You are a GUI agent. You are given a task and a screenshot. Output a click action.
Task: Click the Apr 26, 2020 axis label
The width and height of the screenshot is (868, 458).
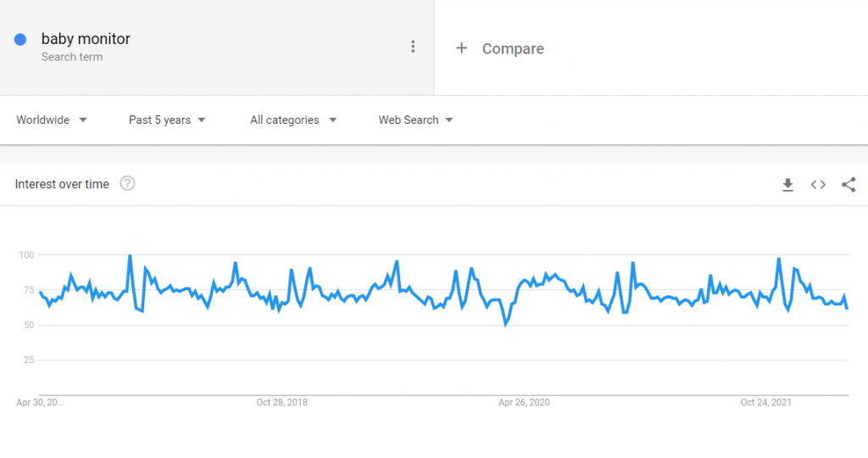point(524,402)
